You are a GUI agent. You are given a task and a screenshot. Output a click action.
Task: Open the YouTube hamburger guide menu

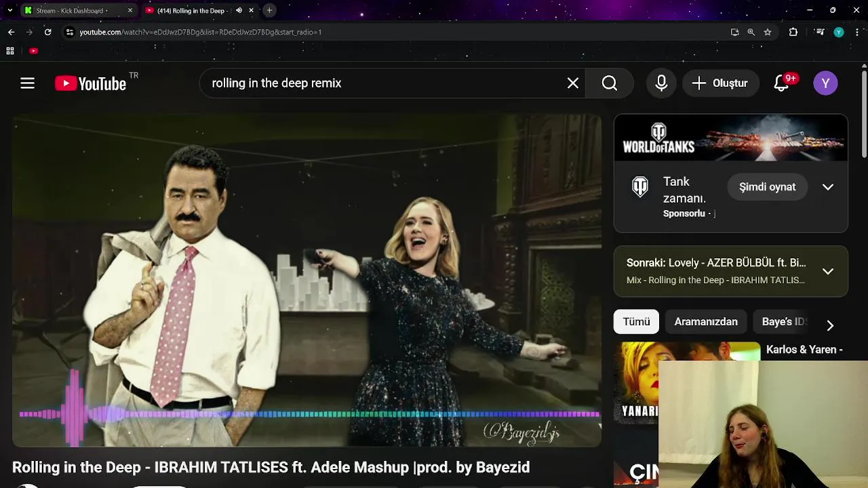(27, 83)
